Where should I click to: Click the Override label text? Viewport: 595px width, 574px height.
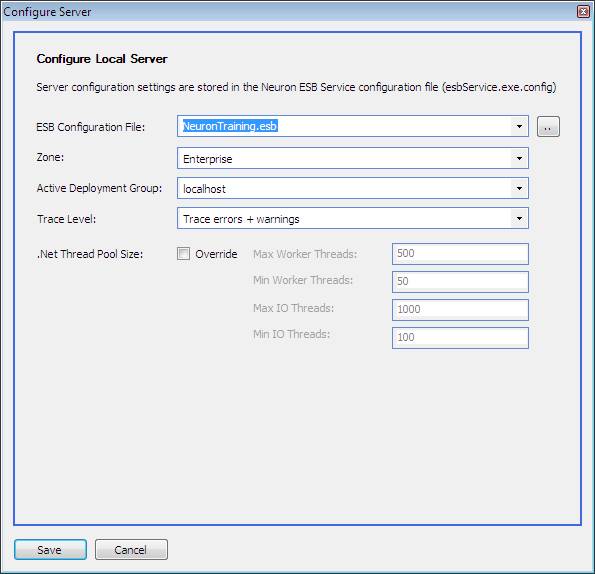(216, 254)
